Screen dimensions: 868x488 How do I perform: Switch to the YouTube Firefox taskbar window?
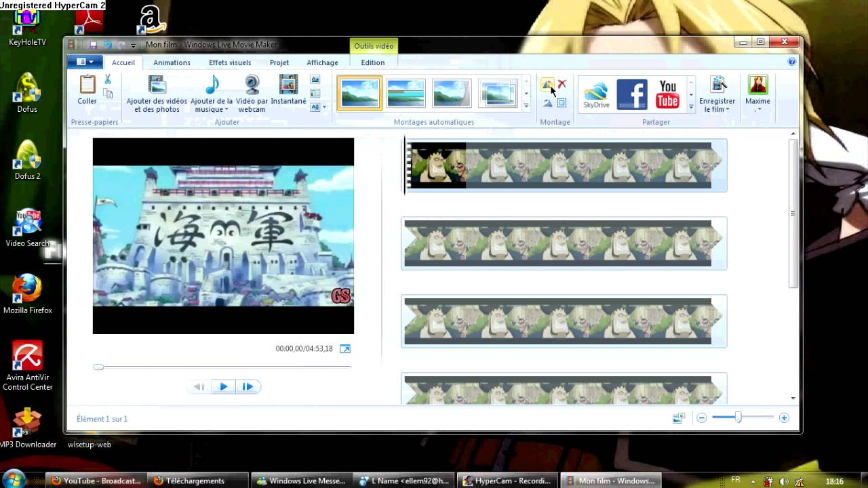97,481
